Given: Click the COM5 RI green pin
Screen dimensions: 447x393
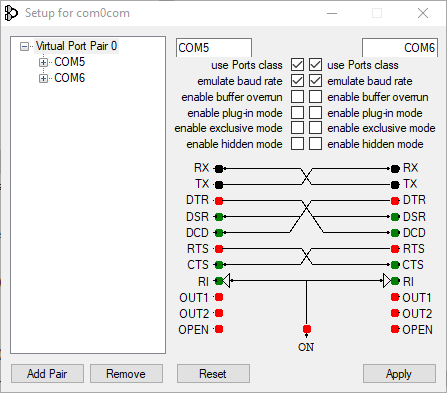Looking at the screenshot, I should 219,281.
